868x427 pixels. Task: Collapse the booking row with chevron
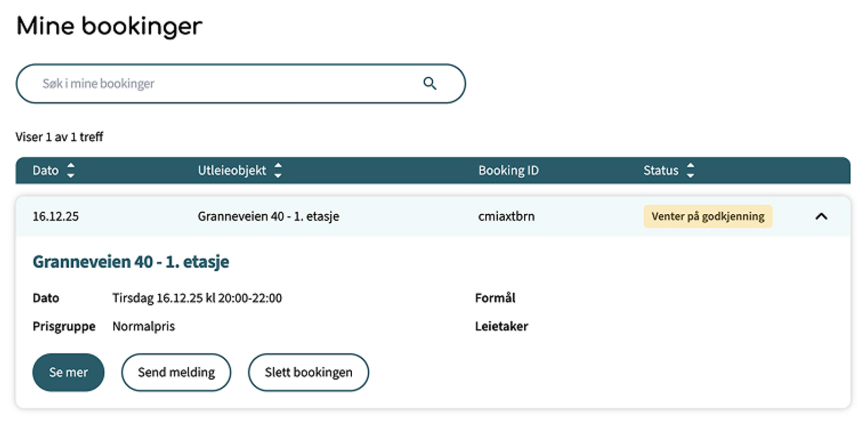coord(821,217)
